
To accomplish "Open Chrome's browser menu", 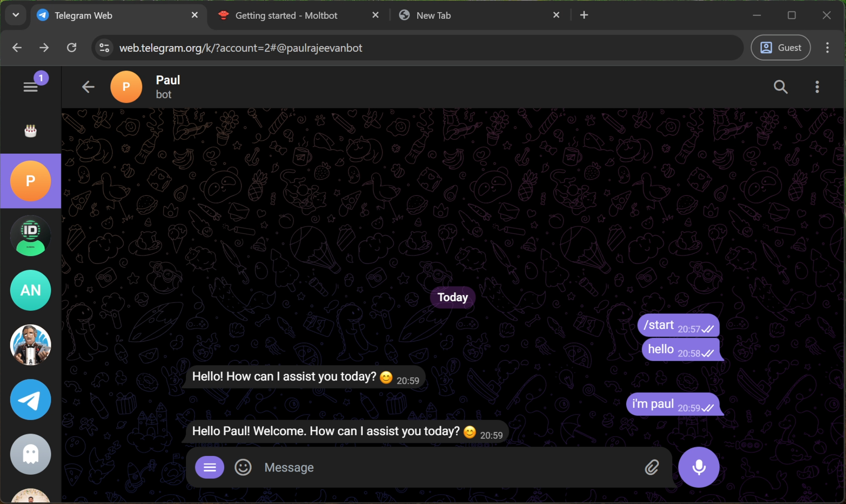I will (x=827, y=48).
